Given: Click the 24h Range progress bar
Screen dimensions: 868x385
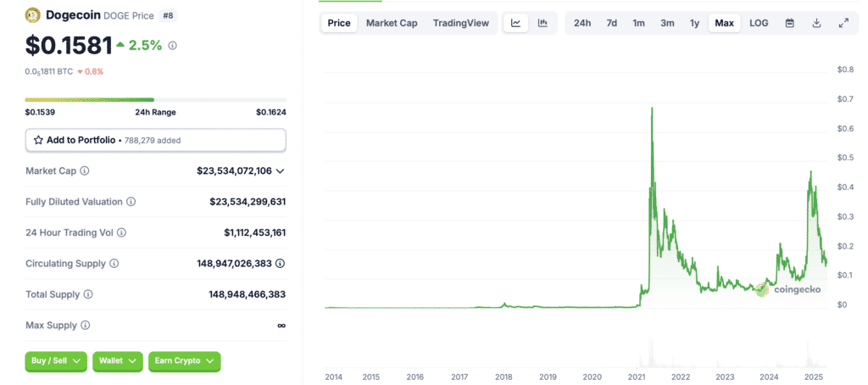Looking at the screenshot, I should point(156,100).
